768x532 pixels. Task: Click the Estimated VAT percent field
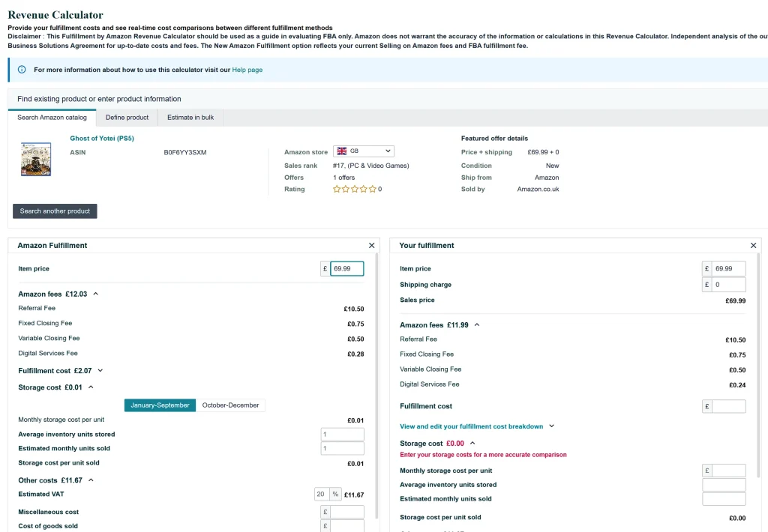coord(322,495)
